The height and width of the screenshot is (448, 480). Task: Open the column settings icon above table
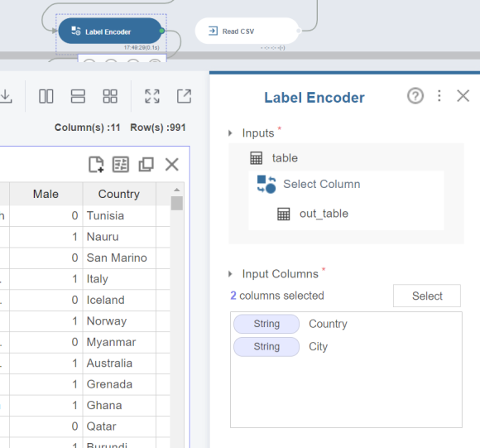tap(121, 165)
